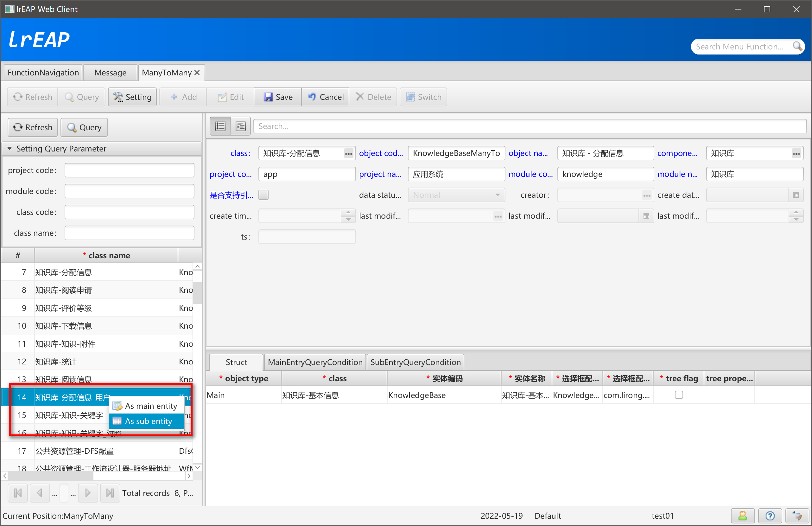812x526 pixels.
Task: Select row 10 知识库-下载信息
Action: pyautogui.click(x=97, y=326)
